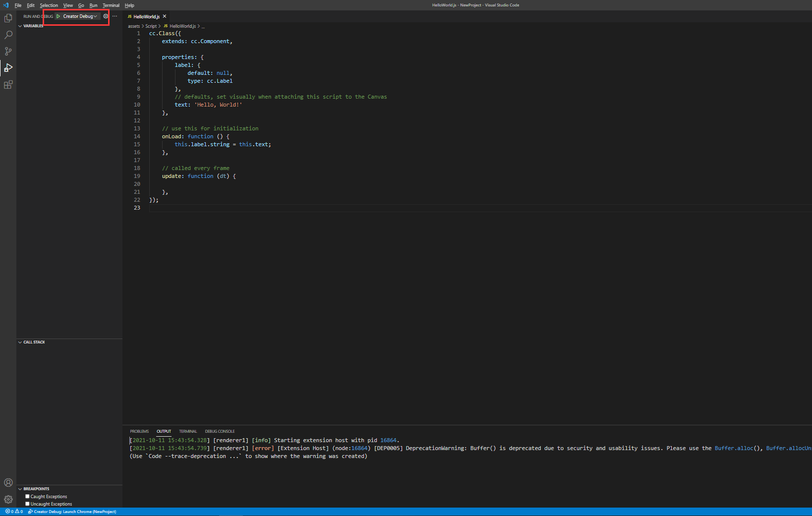Screen dimensions: 812x516
Task: Collapse the Call Stack section
Action: point(34,342)
